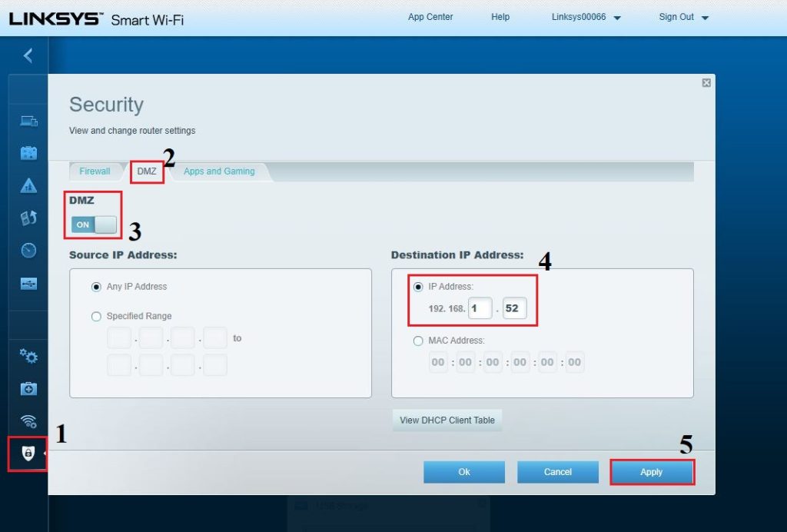Click View DHCP Client Table button
The width and height of the screenshot is (787, 532).
[x=447, y=420]
